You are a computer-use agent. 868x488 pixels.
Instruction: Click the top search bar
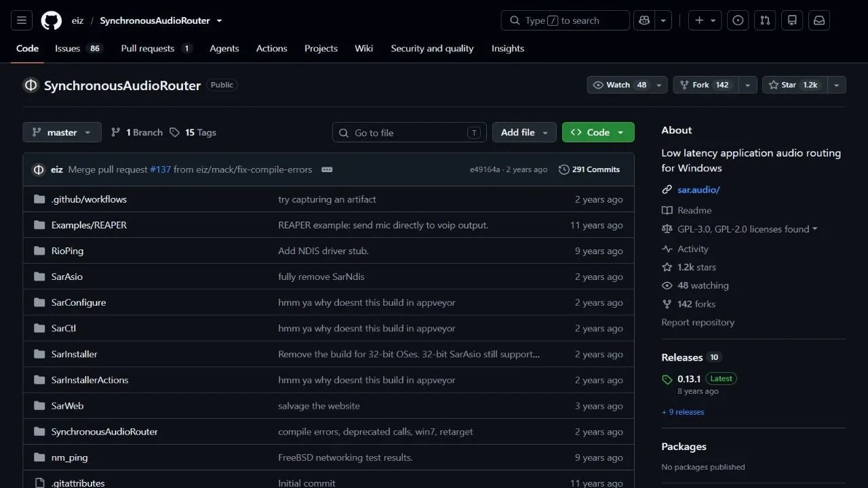click(565, 20)
